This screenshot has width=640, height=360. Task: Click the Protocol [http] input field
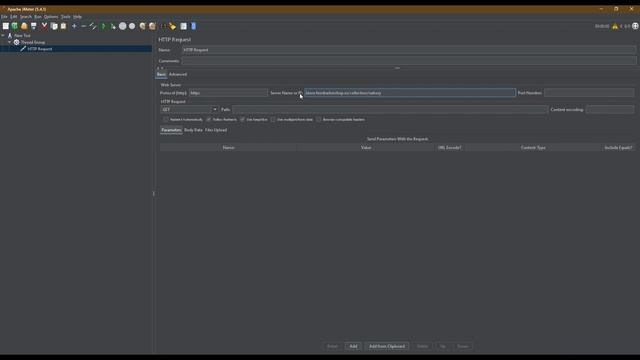coord(228,93)
